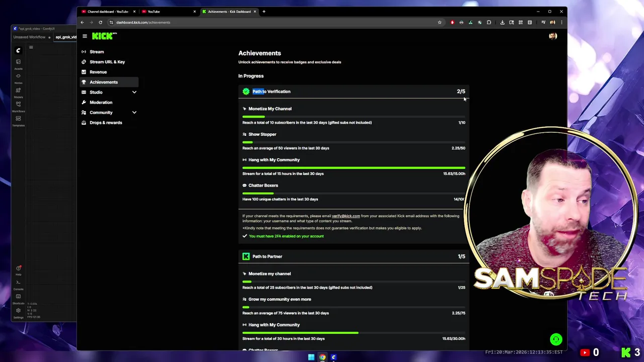The width and height of the screenshot is (644, 362).
Task: Click the media control icon in Chrome's toolbar
Action: tap(543, 22)
